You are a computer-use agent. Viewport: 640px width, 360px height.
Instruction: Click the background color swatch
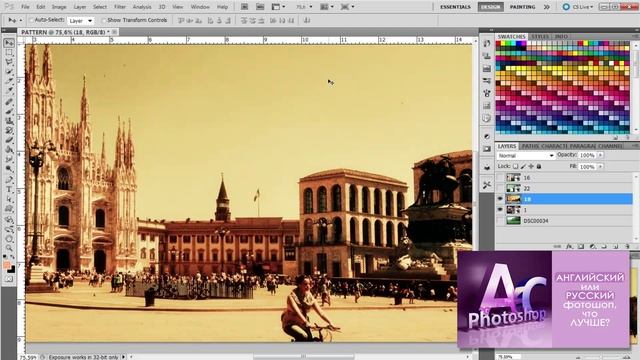click(x=11, y=269)
